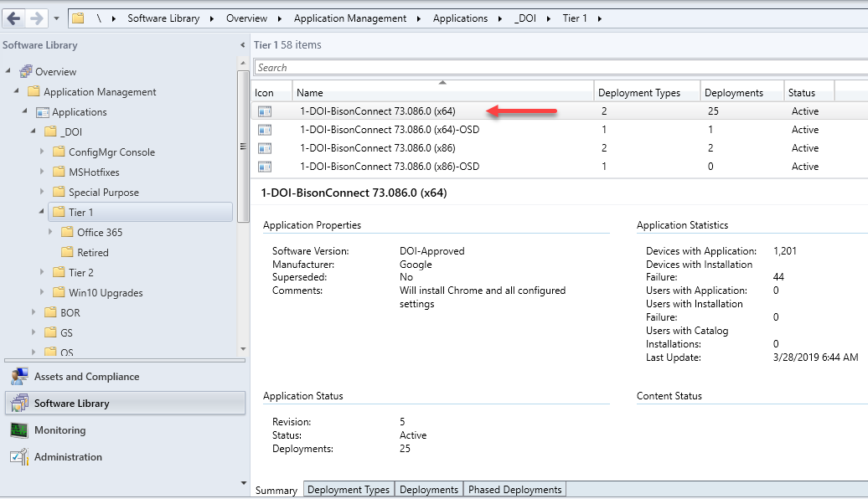Viewport: 868px width, 499px height.
Task: Go forward with the navigation forward arrow
Action: tap(36, 18)
